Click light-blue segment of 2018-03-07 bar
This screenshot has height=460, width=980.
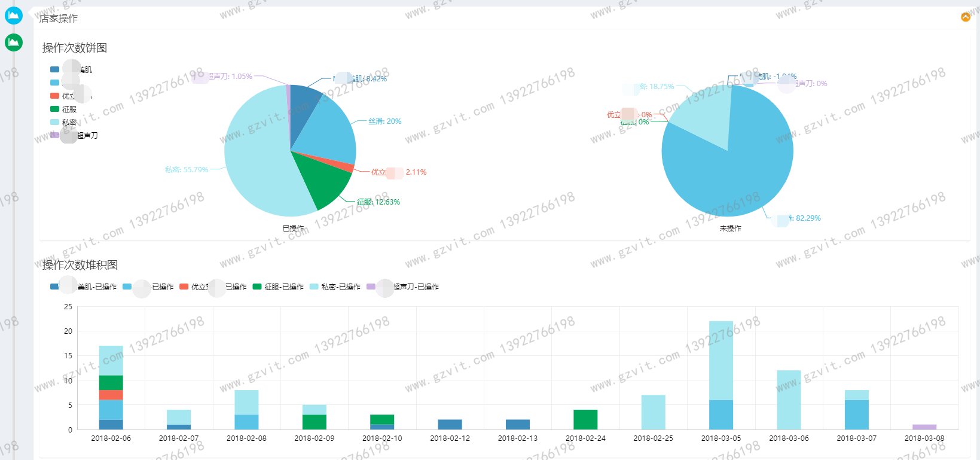tap(857, 415)
